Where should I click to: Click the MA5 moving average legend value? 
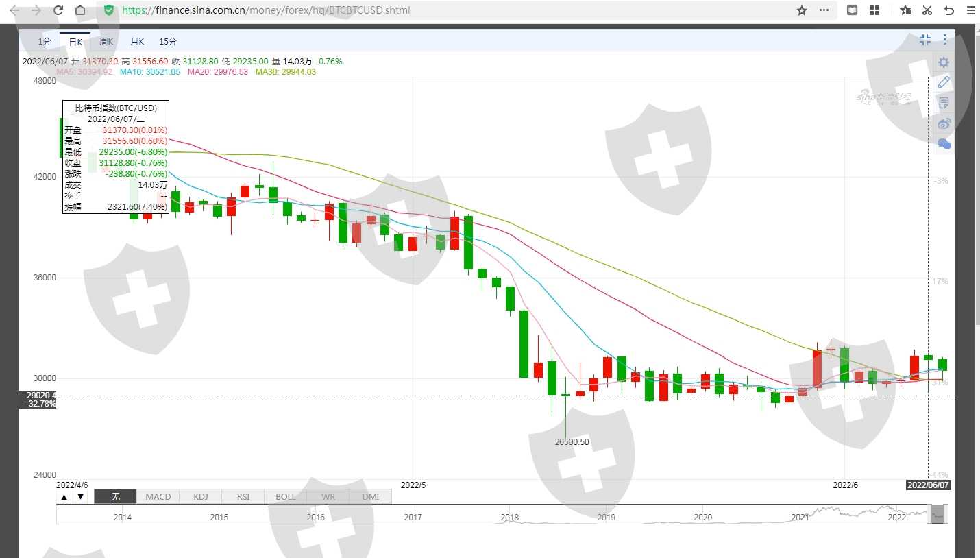84,71
